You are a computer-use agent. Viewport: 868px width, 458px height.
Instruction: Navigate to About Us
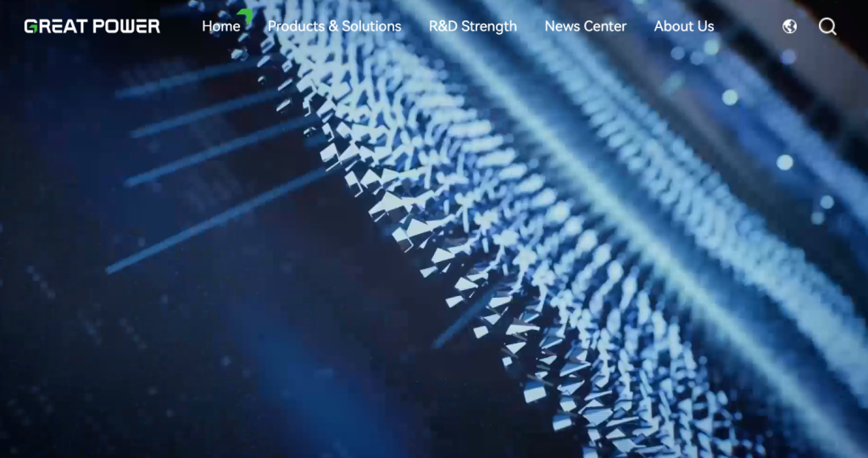684,26
